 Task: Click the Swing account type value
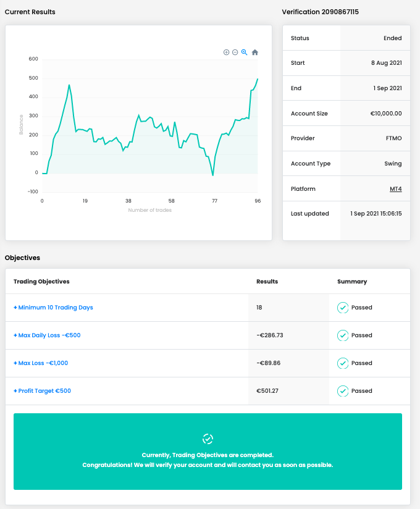(393, 164)
